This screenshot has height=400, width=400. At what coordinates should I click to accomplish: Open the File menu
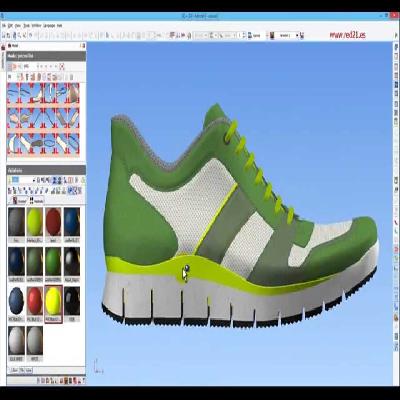coord(3,26)
